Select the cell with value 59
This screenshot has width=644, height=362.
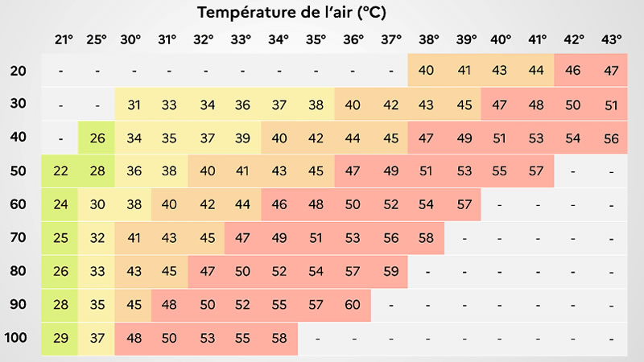click(x=390, y=271)
